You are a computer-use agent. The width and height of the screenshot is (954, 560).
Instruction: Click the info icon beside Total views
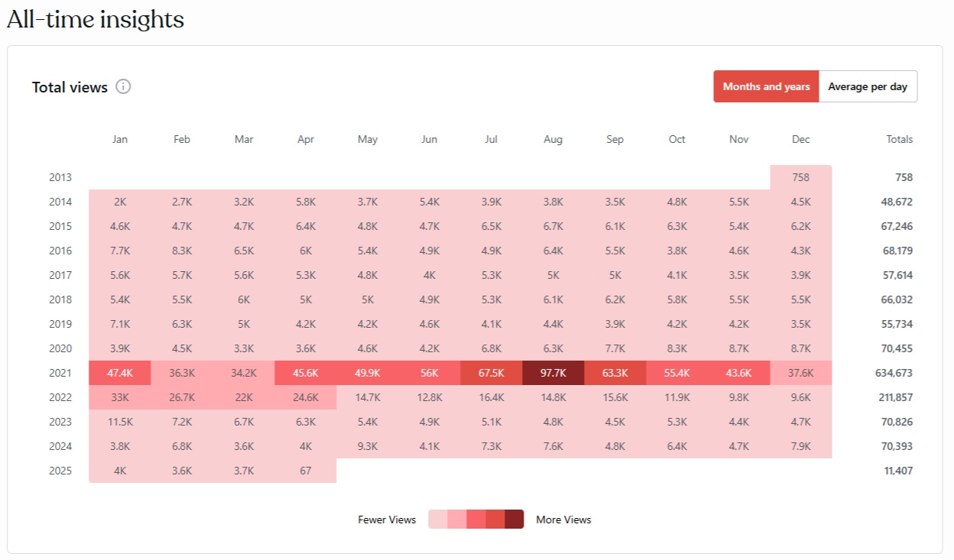click(x=123, y=86)
